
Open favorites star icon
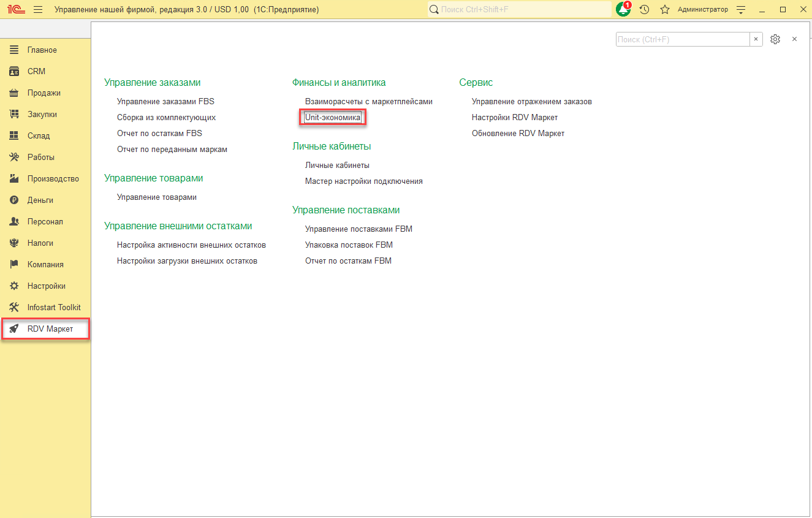[x=665, y=10]
